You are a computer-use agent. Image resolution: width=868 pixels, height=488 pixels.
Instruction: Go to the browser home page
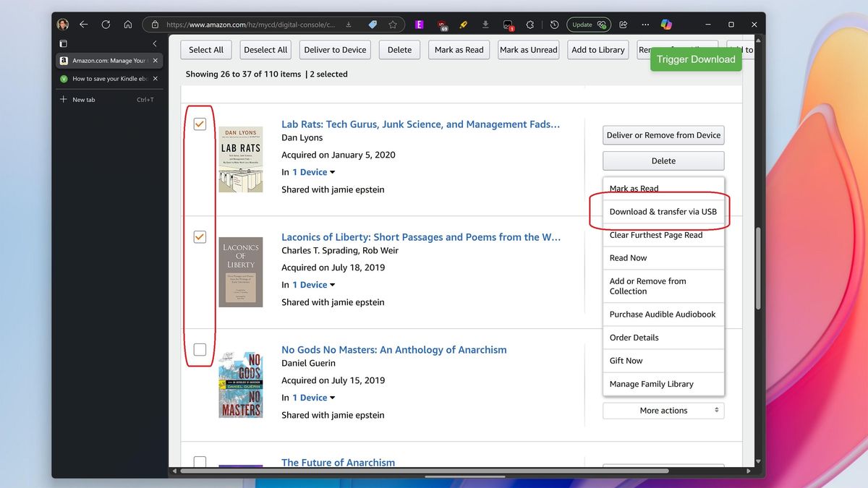127,24
